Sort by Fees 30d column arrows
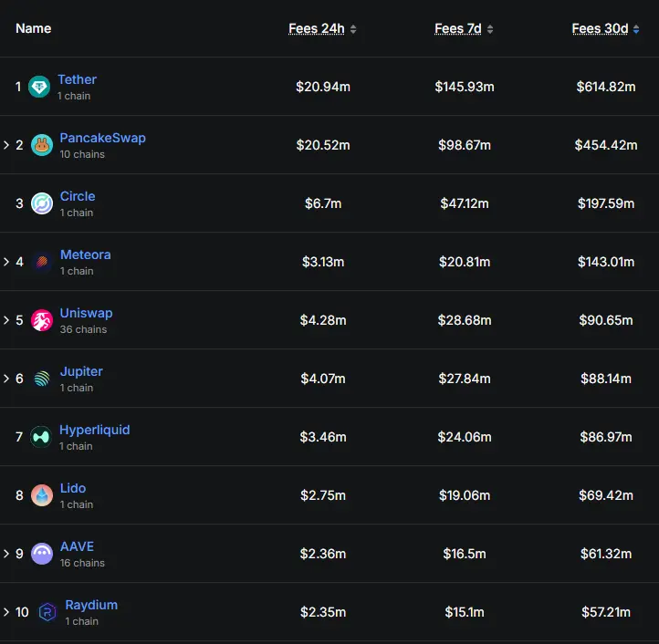The image size is (659, 644). pyautogui.click(x=636, y=29)
